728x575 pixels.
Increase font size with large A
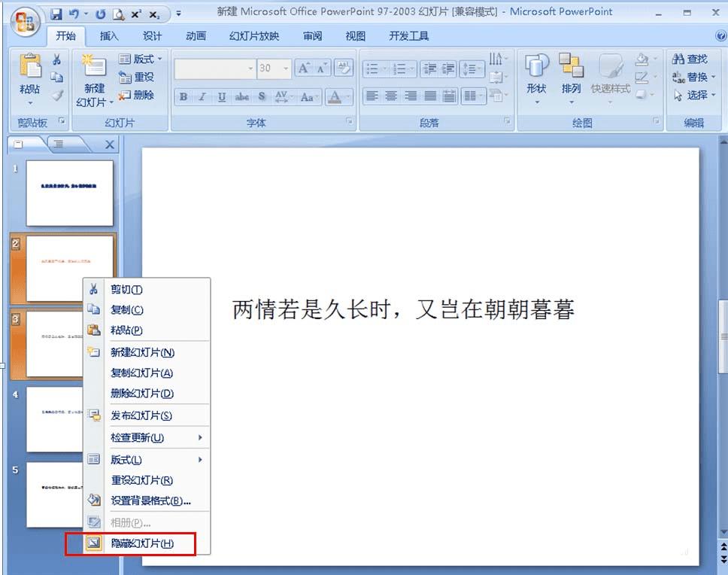point(304,68)
